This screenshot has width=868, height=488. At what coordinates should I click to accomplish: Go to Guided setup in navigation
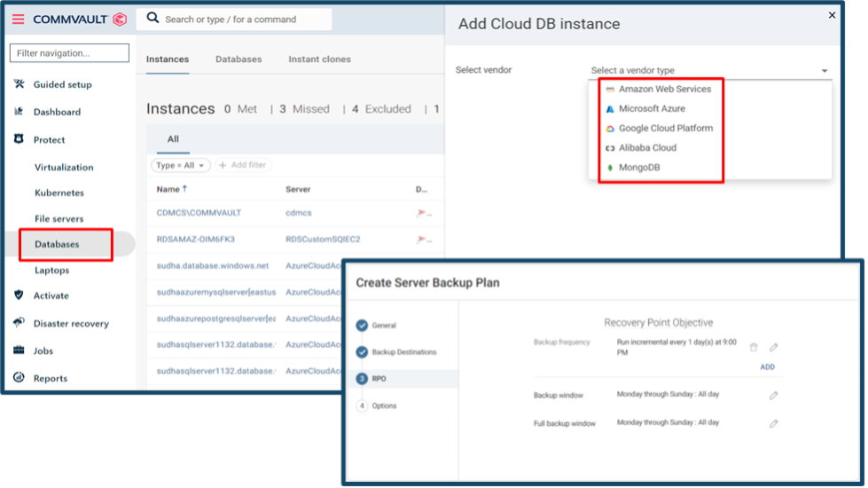click(63, 85)
